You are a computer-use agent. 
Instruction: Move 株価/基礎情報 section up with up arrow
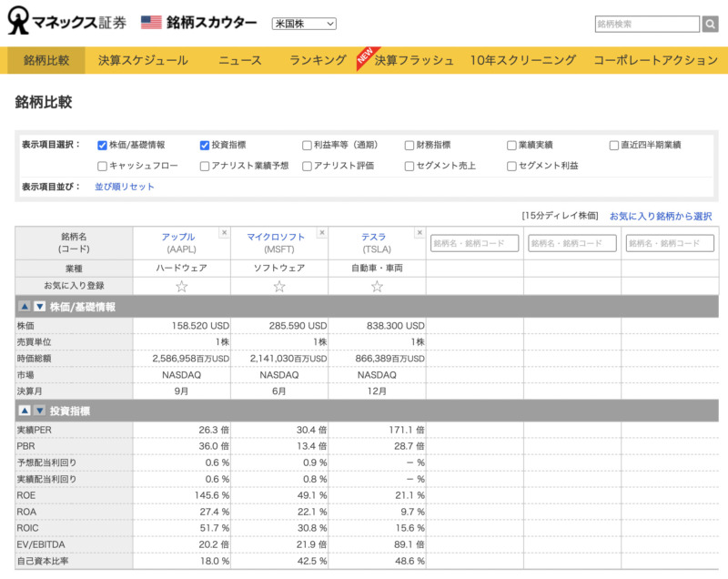coord(25,307)
